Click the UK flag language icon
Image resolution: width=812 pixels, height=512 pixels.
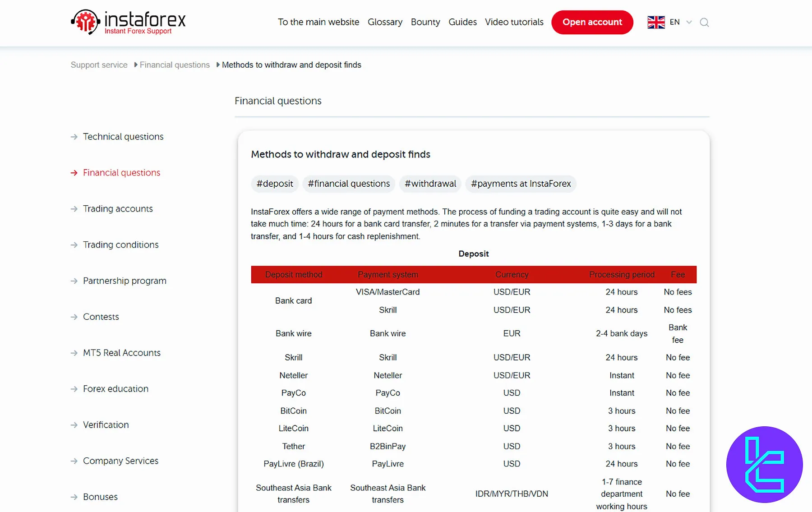[656, 22]
